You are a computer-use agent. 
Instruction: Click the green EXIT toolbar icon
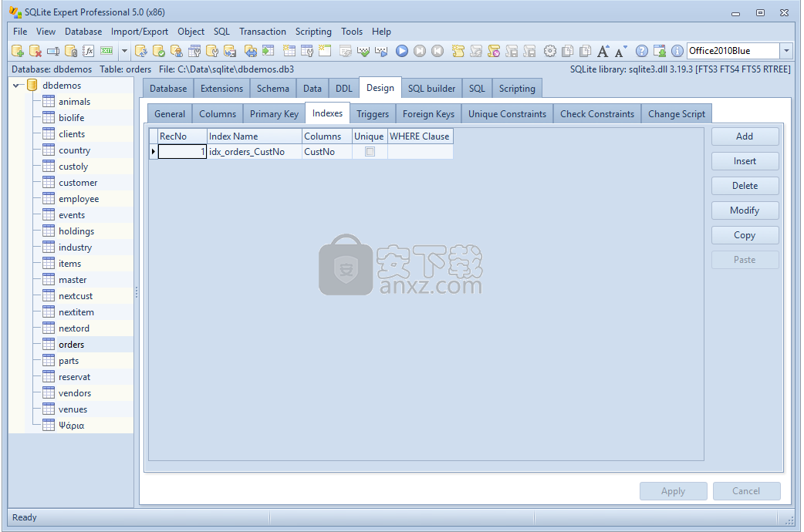106,51
